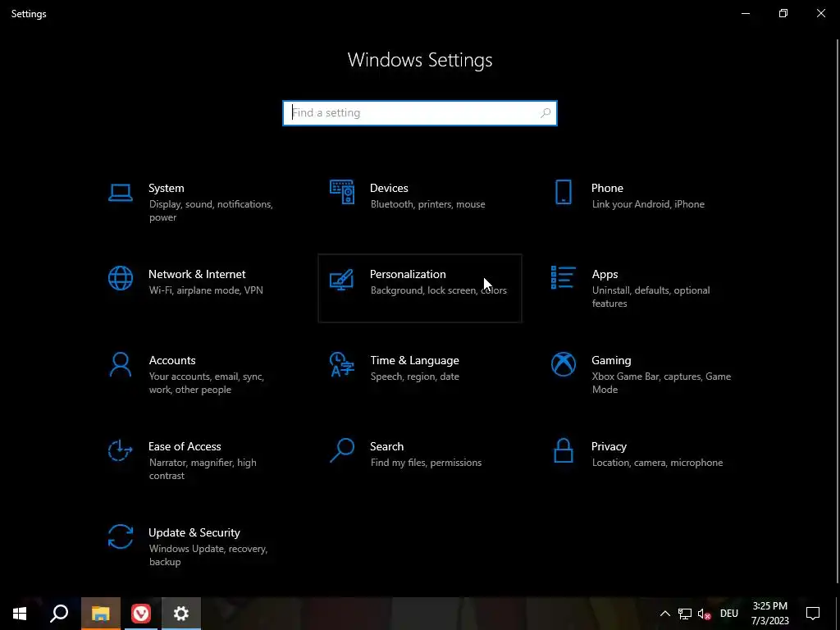The height and width of the screenshot is (630, 840).
Task: Open the Search magnifier category icon
Action: 342,450
